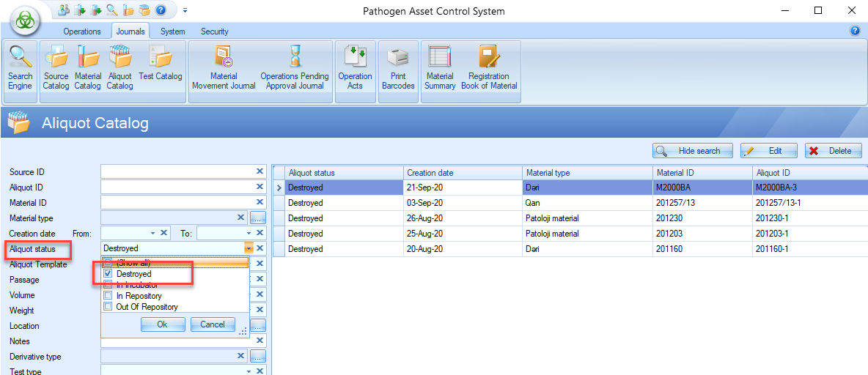Click Ok in status filter popup
This screenshot has width=868, height=375.
coord(162,324)
